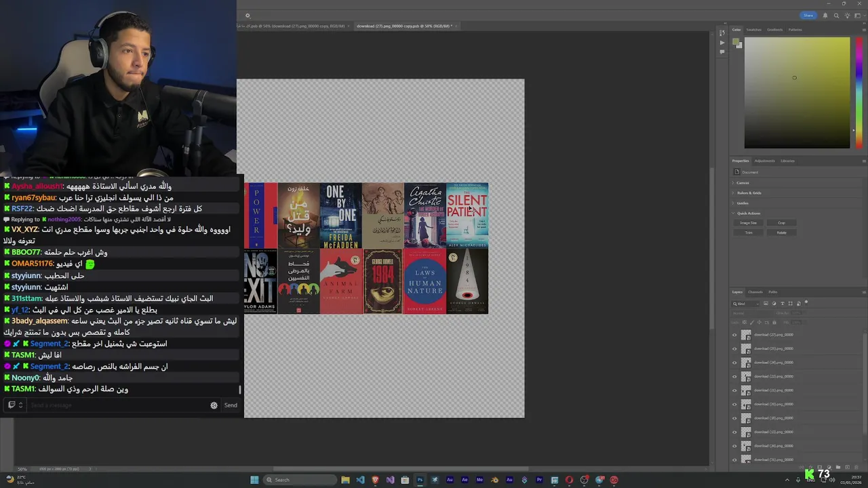
Task: Open the workspace switcher dropdown
Action: click(x=861, y=16)
